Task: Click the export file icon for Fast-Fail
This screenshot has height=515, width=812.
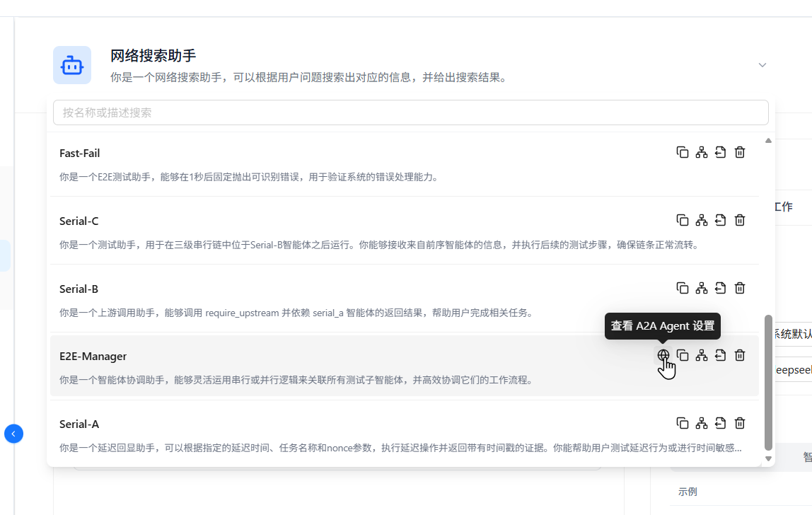Action: click(720, 152)
